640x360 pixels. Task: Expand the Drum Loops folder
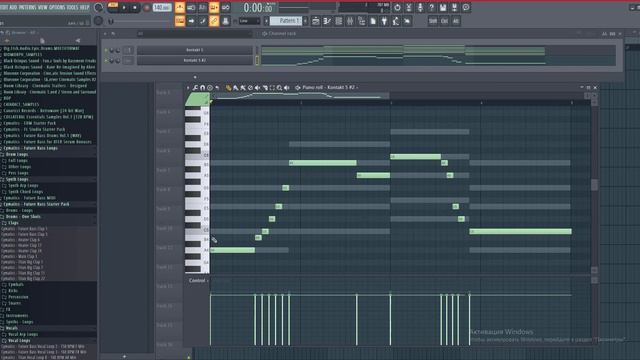click(x=17, y=154)
